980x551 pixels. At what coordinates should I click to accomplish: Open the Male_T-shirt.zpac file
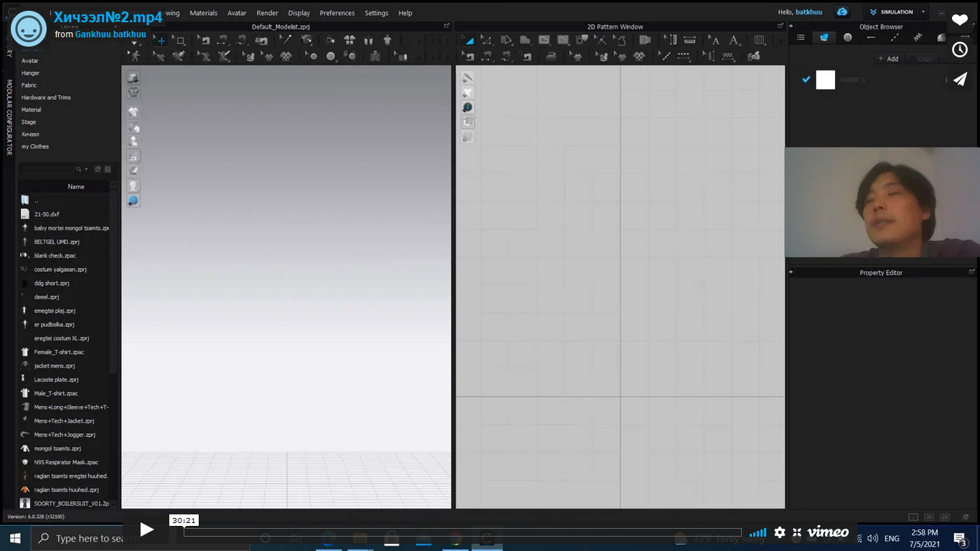[x=56, y=393]
